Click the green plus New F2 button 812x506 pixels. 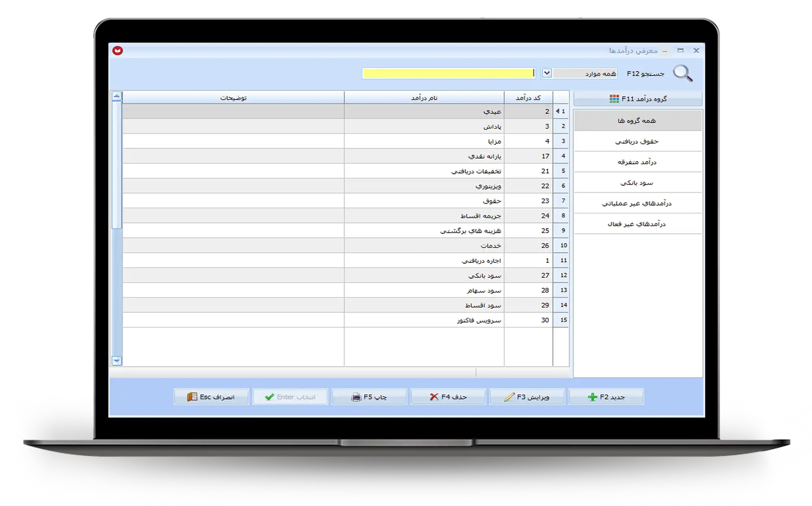[606, 397]
